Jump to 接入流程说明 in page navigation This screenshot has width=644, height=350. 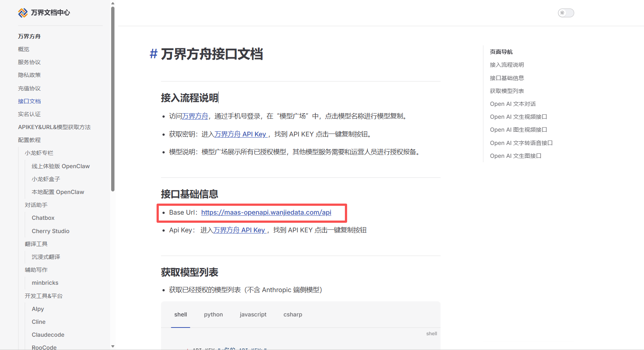507,65
